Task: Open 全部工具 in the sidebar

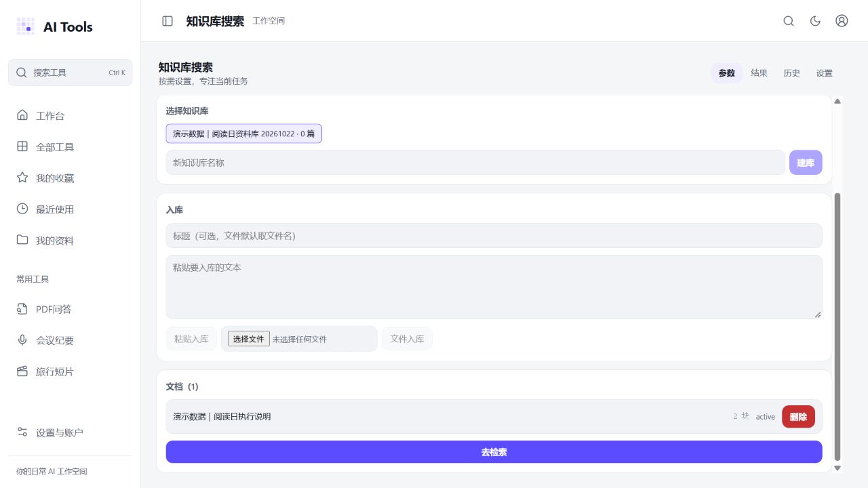Action: click(71, 147)
